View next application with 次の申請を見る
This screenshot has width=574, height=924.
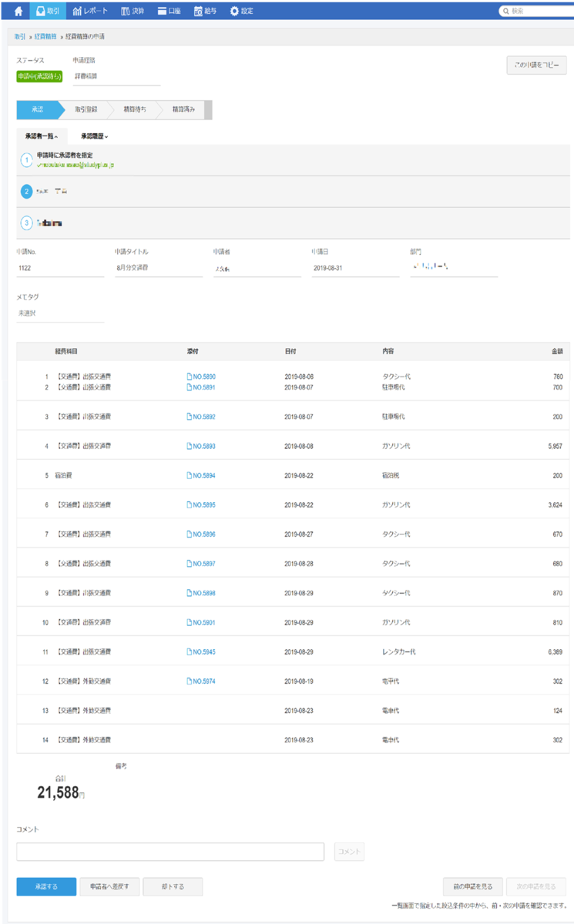tap(536, 886)
